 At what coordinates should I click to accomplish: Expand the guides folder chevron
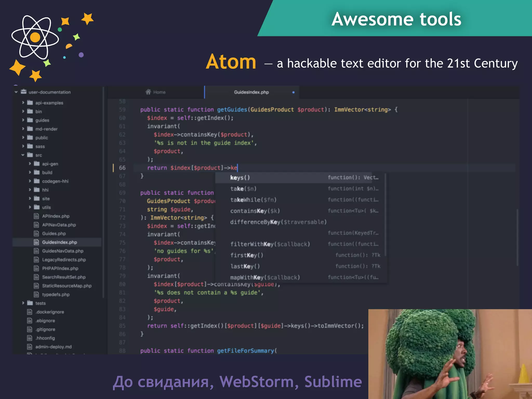(23, 120)
